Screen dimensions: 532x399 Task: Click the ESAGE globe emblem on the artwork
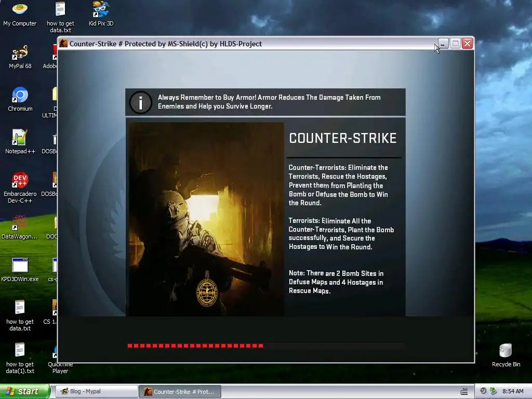click(x=207, y=292)
